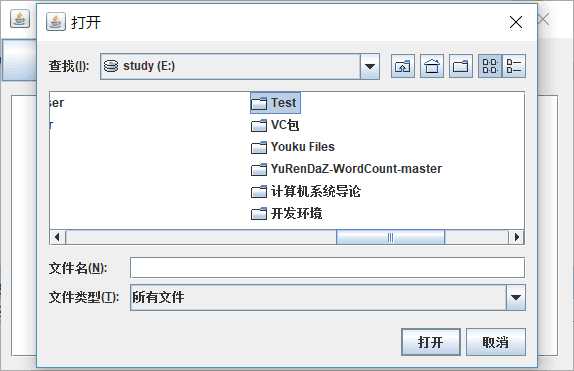Click the drive icon beside study (E:)
This screenshot has width=574, height=371.
(111, 66)
